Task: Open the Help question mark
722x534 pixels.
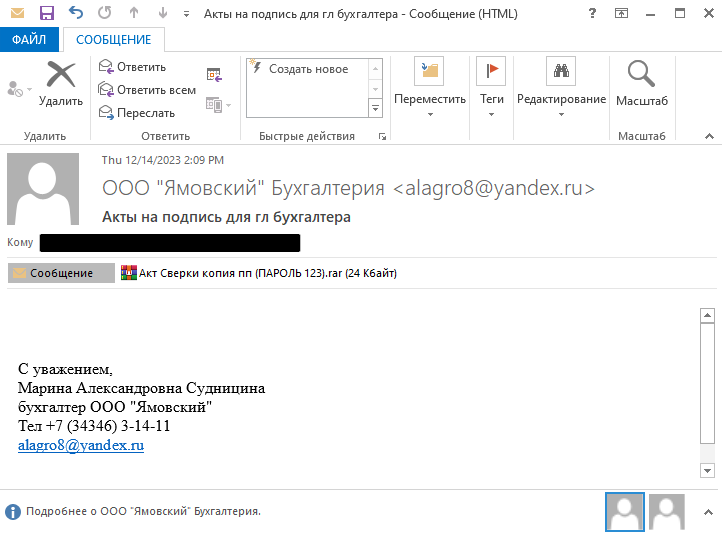Action: 592,13
